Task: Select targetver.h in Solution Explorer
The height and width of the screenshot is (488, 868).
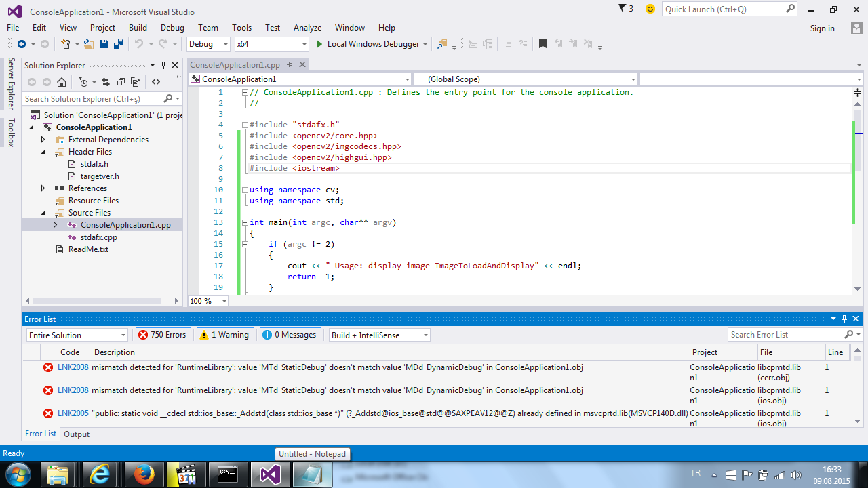Action: pyautogui.click(x=100, y=176)
